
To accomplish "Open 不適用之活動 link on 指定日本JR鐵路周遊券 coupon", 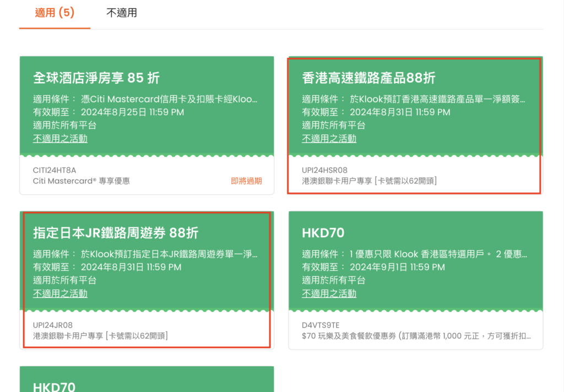I will tap(60, 293).
